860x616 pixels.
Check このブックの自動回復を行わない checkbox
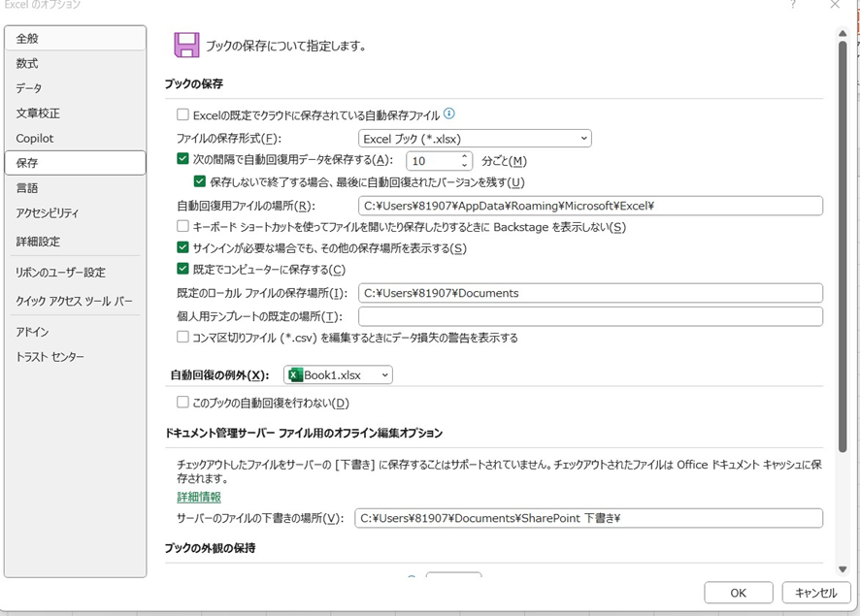coord(182,403)
